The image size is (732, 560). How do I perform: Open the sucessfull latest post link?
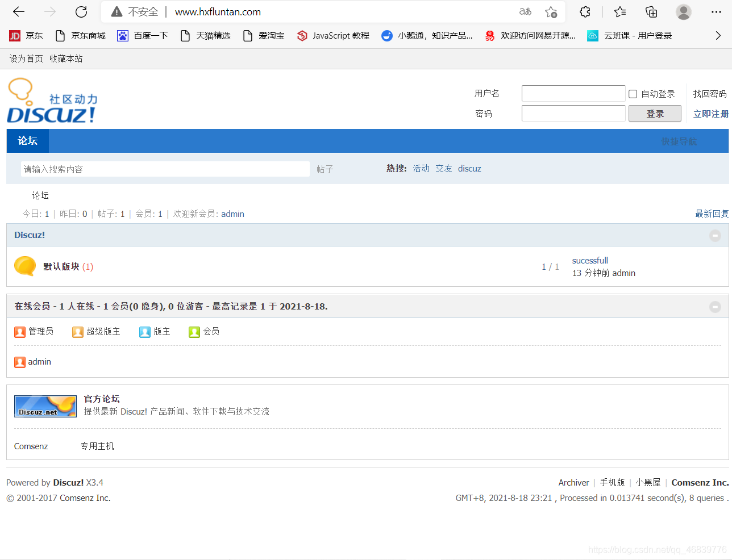pyautogui.click(x=590, y=261)
